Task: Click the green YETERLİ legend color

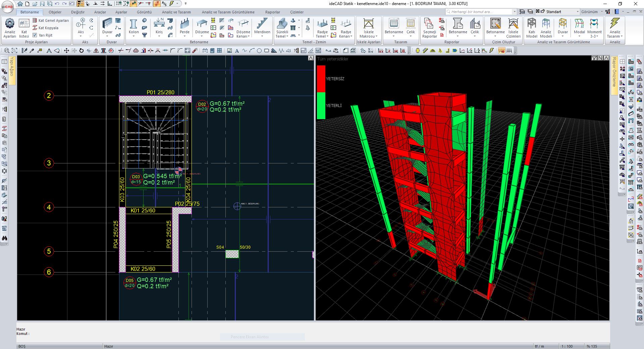Action: 321,105
